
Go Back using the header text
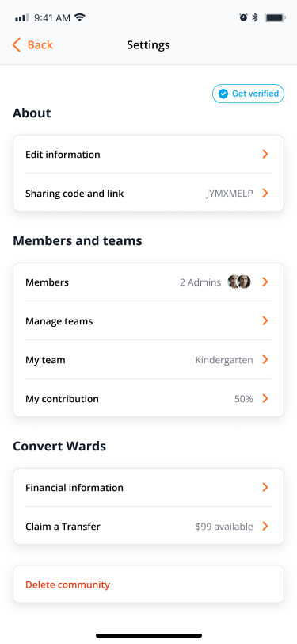point(40,44)
